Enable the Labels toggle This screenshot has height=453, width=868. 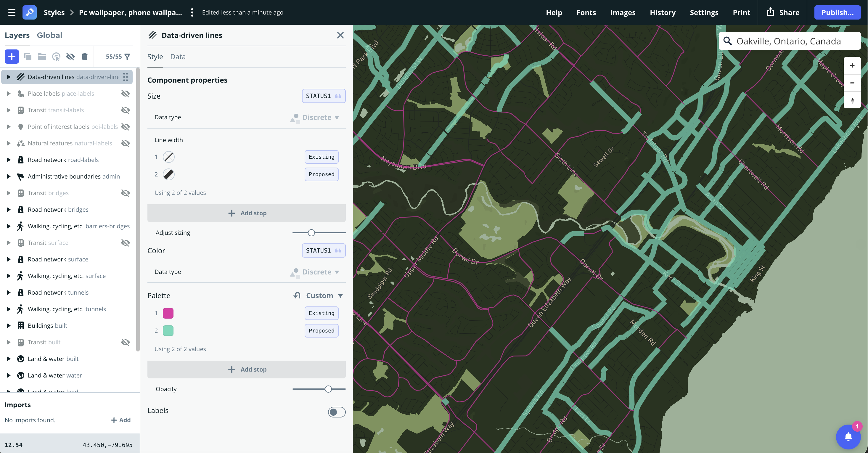tap(336, 412)
